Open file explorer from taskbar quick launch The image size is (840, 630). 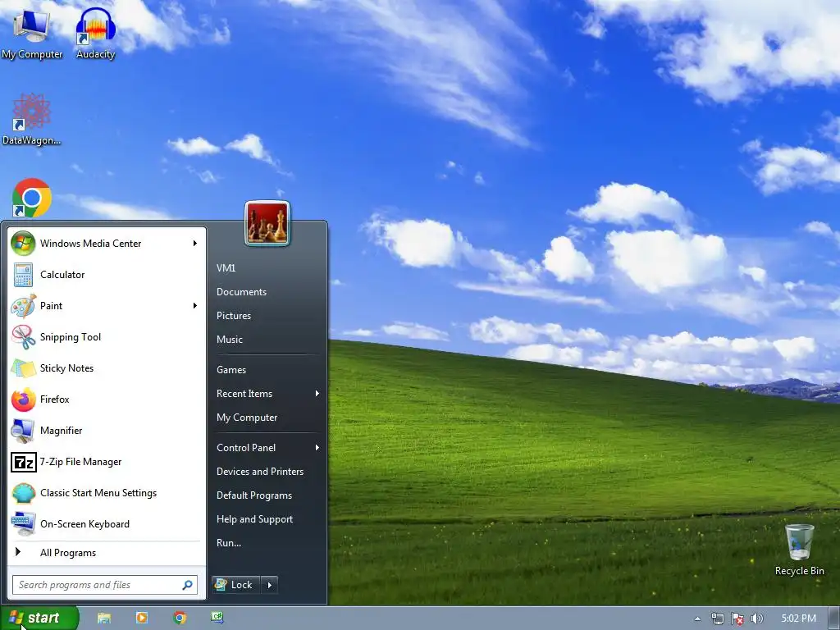[104, 619]
